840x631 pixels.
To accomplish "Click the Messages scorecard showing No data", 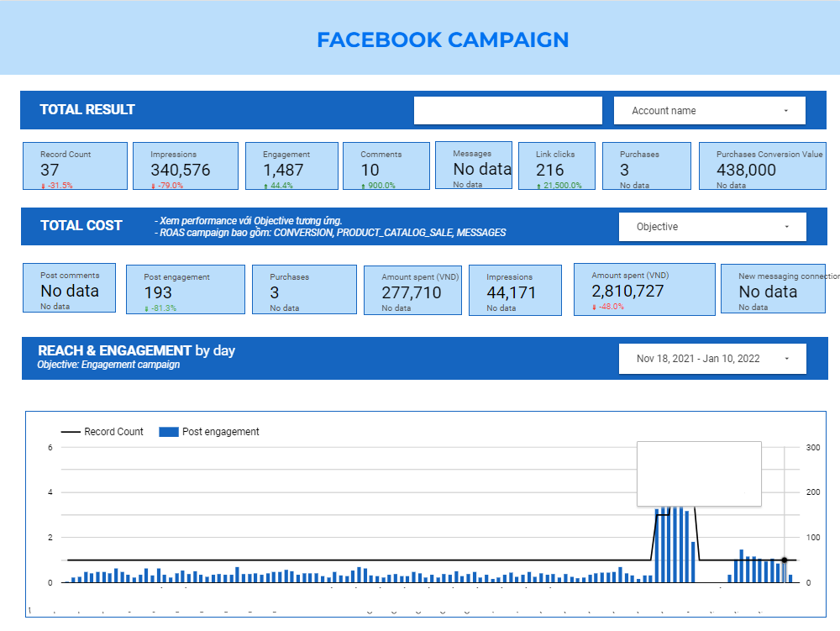I will pos(474,166).
